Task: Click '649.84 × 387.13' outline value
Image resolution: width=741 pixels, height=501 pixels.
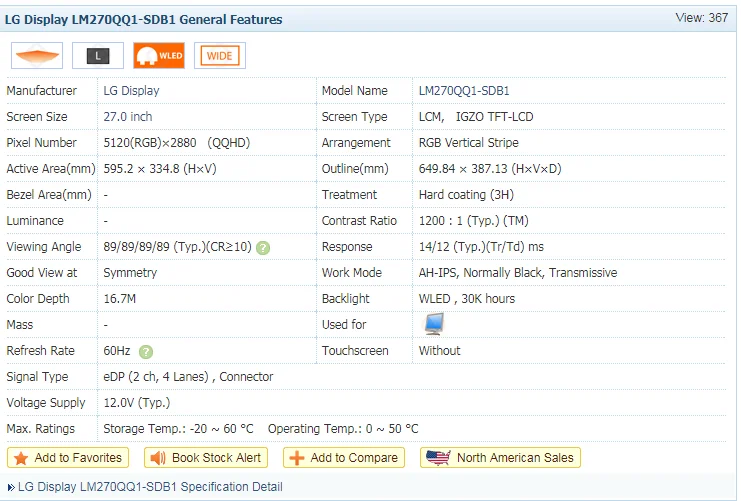Action: pyautogui.click(x=490, y=169)
